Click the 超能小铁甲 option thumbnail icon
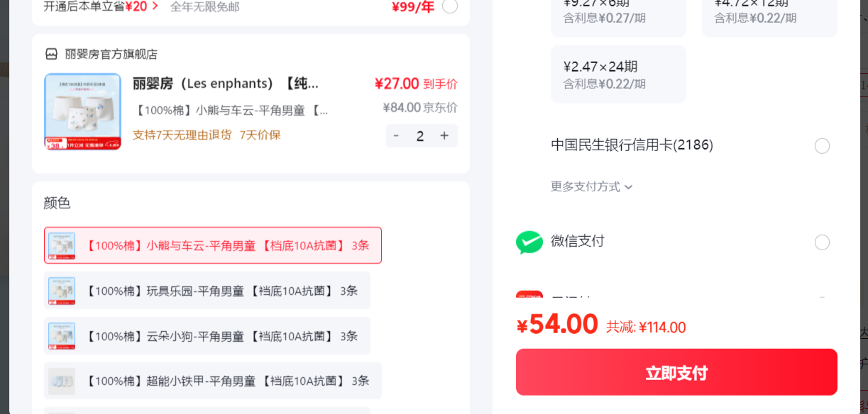This screenshot has height=414, width=868. point(62,381)
